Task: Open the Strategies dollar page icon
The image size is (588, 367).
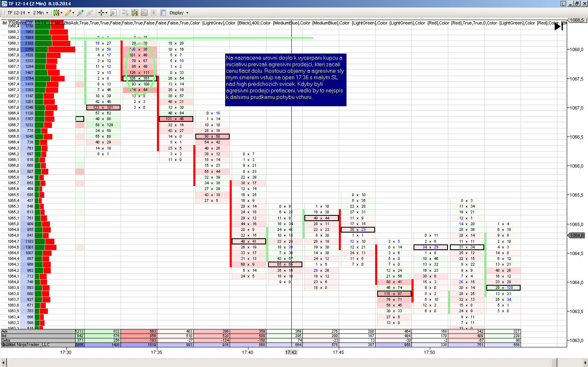Action: [x=154, y=13]
